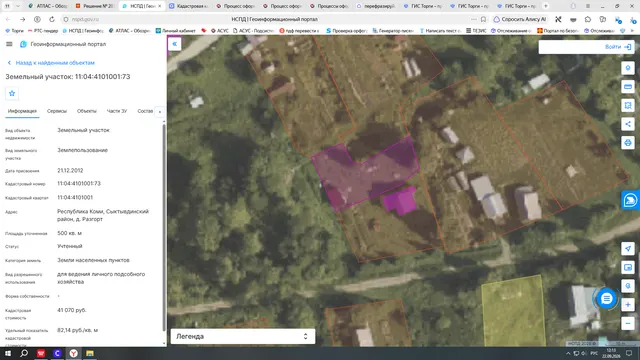Open the Windows Start menu
640x360 pixels.
[x=7, y=353]
